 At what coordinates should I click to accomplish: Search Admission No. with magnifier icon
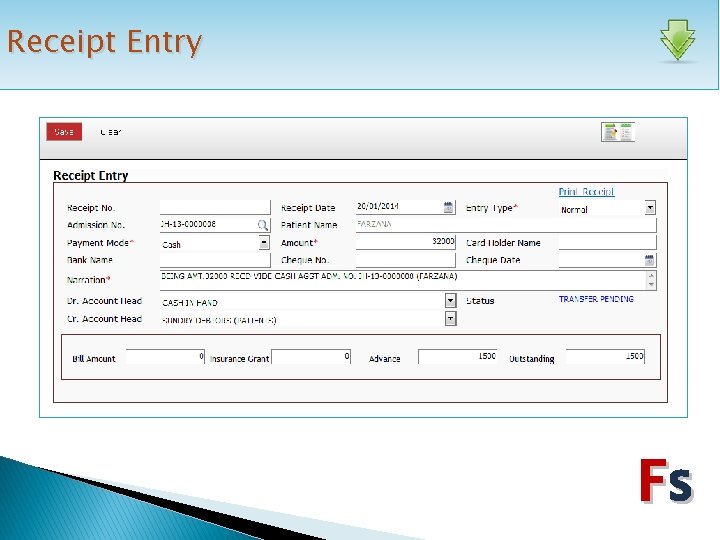[x=262, y=225]
